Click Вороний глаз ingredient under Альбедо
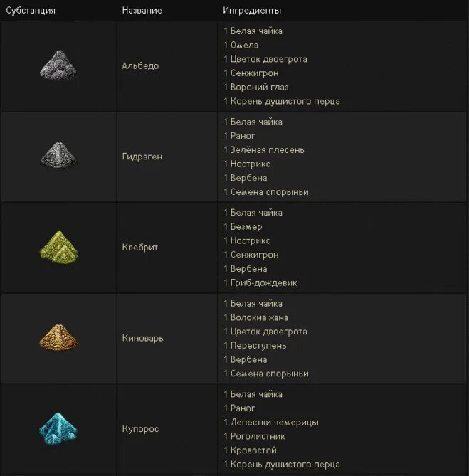Screen dimensions: 469x476 click(258, 87)
